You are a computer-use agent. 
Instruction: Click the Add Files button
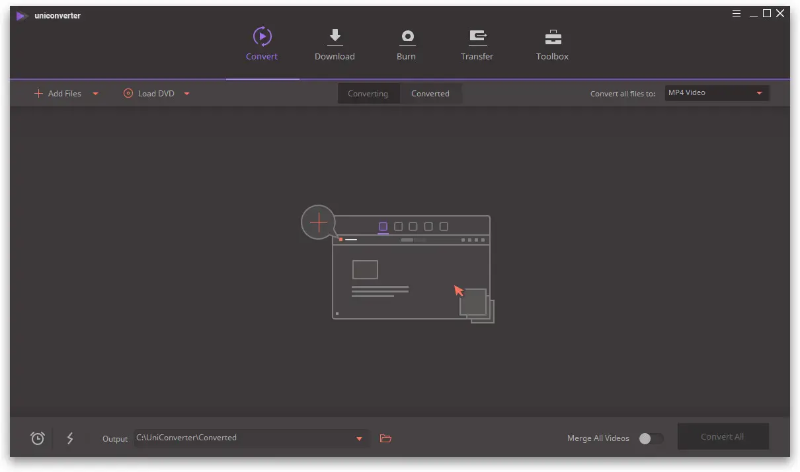coord(58,94)
